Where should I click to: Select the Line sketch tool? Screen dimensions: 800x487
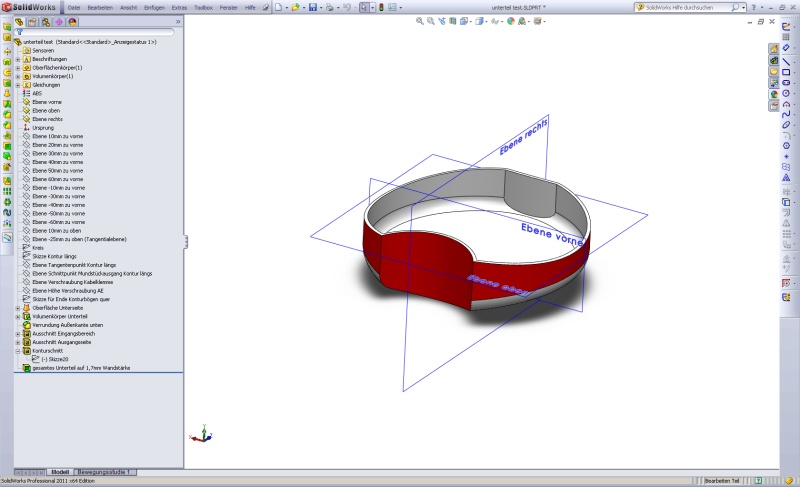787,61
